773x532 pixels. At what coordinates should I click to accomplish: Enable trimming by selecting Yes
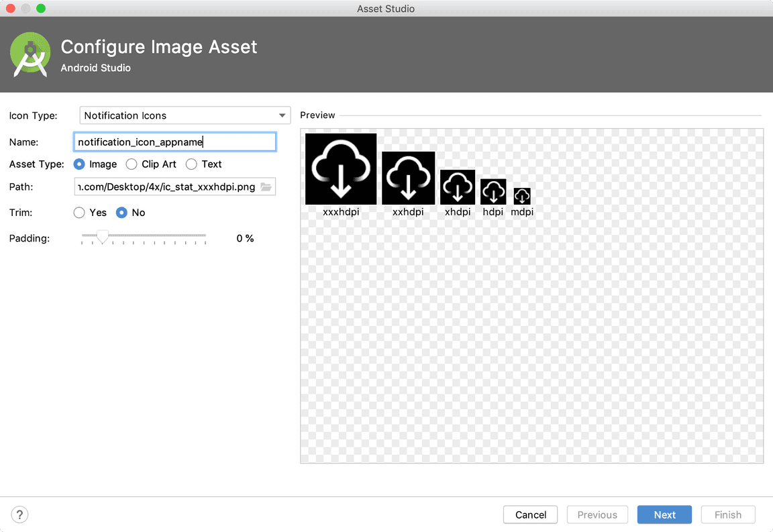pyautogui.click(x=79, y=213)
